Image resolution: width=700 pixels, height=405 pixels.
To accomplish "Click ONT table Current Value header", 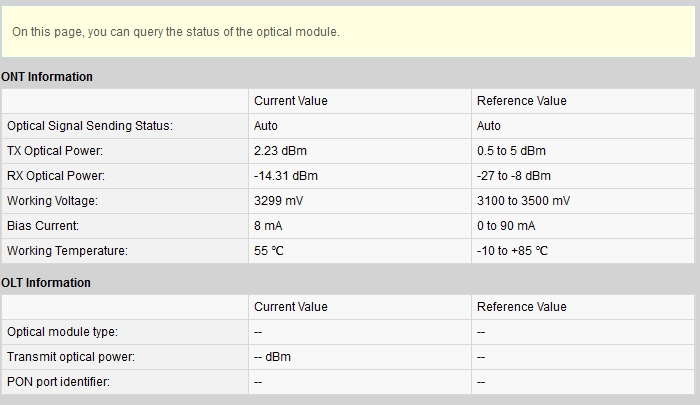I will pos(291,101).
